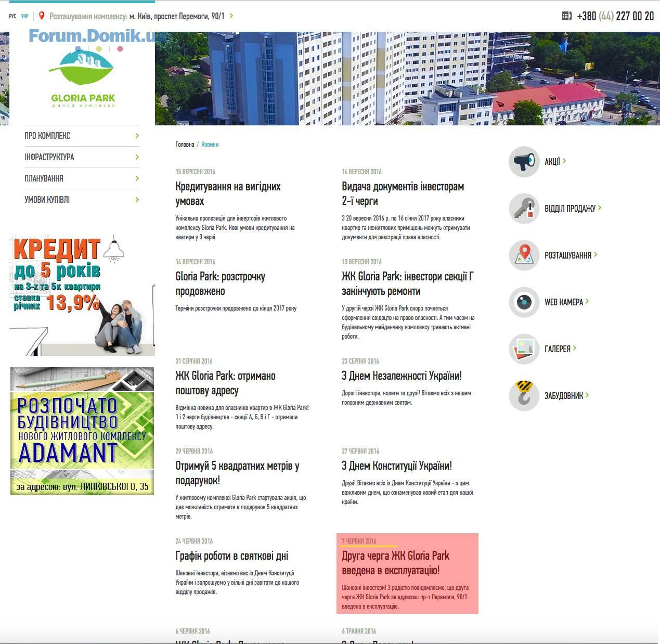The height and width of the screenshot is (644, 660).
Task: Open the З Днем Конституції України article
Action: (397, 466)
